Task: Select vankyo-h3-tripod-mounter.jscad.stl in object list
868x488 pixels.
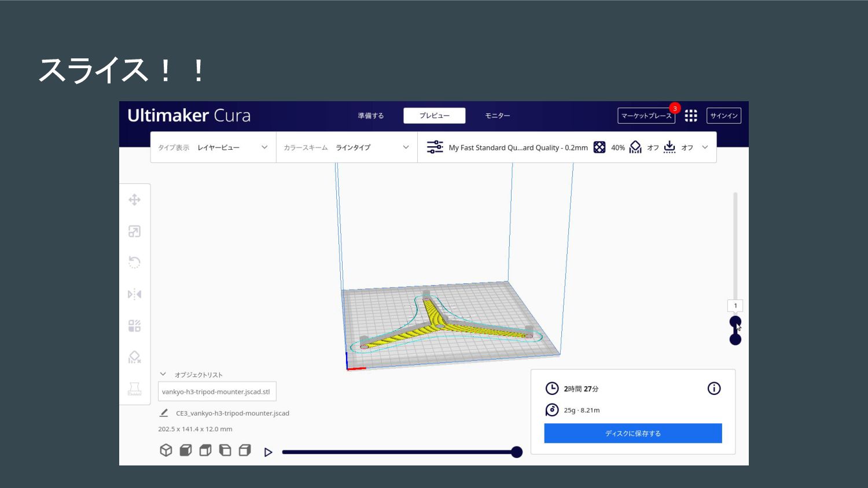Action: (x=217, y=391)
